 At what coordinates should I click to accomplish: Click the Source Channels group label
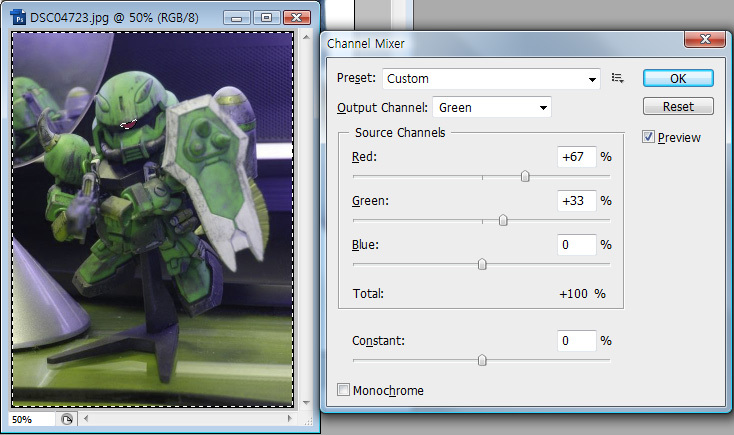coord(400,133)
